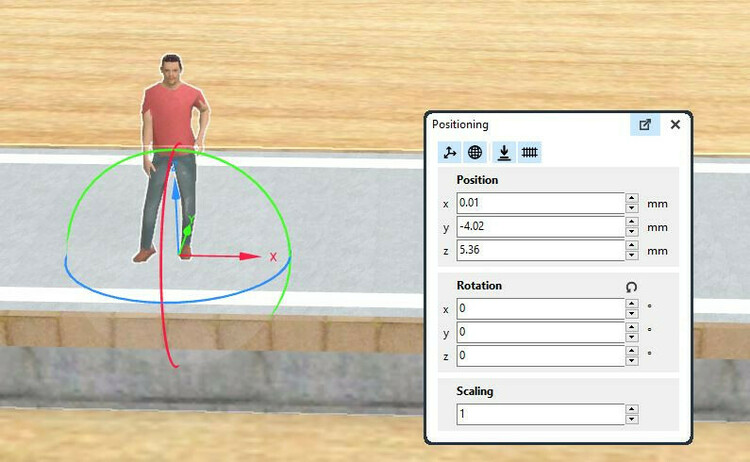Screen dimensions: 750x462
Task: Decrease Scaling with down arrow
Action: click(632, 419)
